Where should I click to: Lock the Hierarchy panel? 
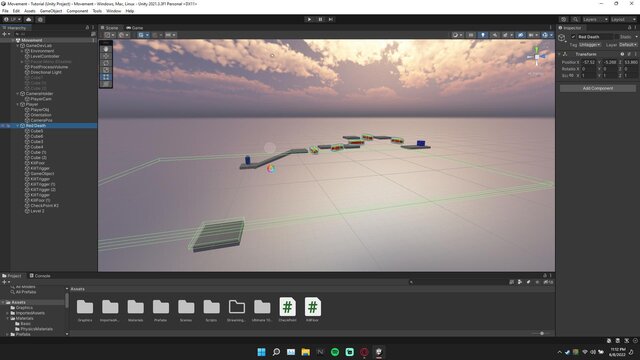point(87,28)
